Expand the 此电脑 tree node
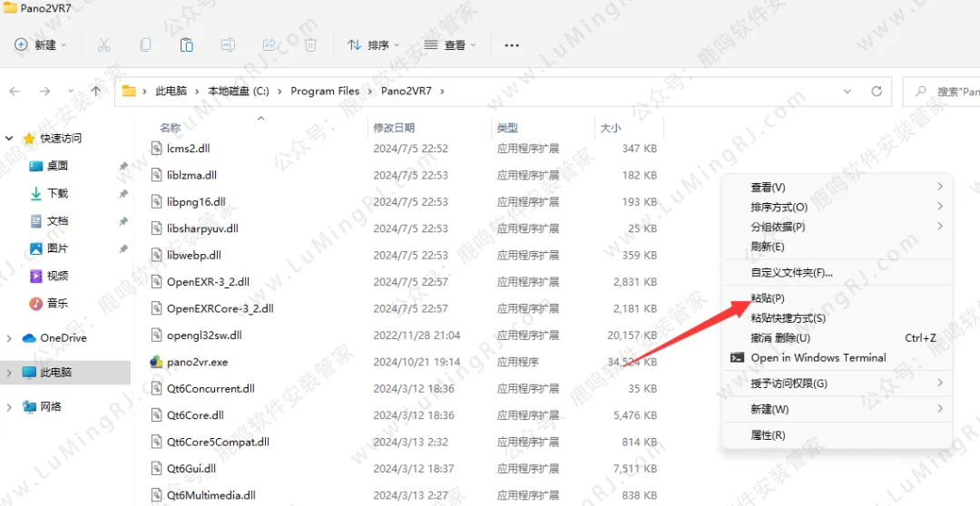 (9, 373)
